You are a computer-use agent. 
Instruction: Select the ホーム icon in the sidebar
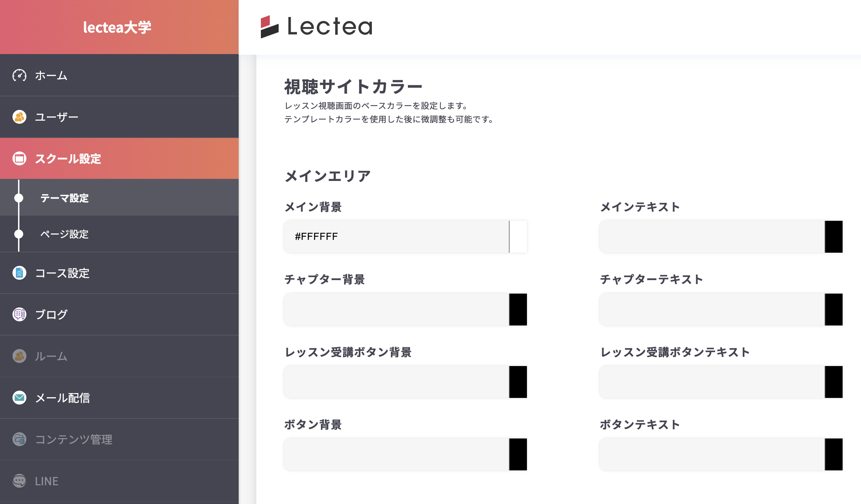click(x=20, y=75)
